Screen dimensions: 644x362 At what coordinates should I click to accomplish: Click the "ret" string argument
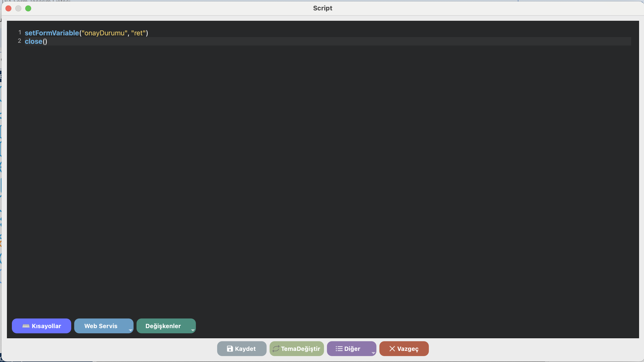(x=138, y=33)
